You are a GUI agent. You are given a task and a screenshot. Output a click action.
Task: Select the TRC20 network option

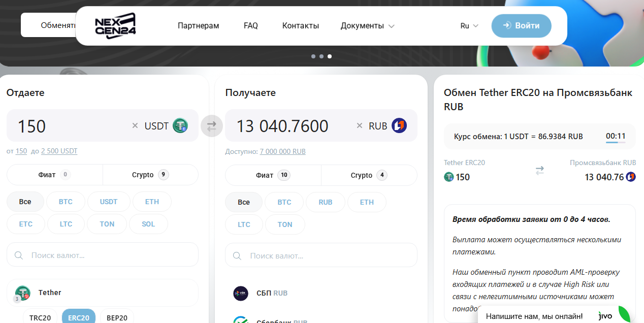coord(41,317)
